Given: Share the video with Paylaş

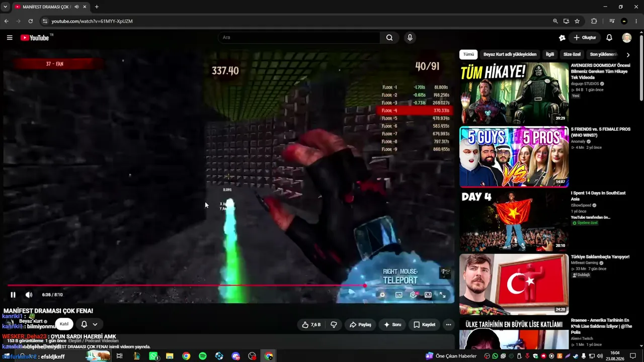Looking at the screenshot, I should coord(360,325).
